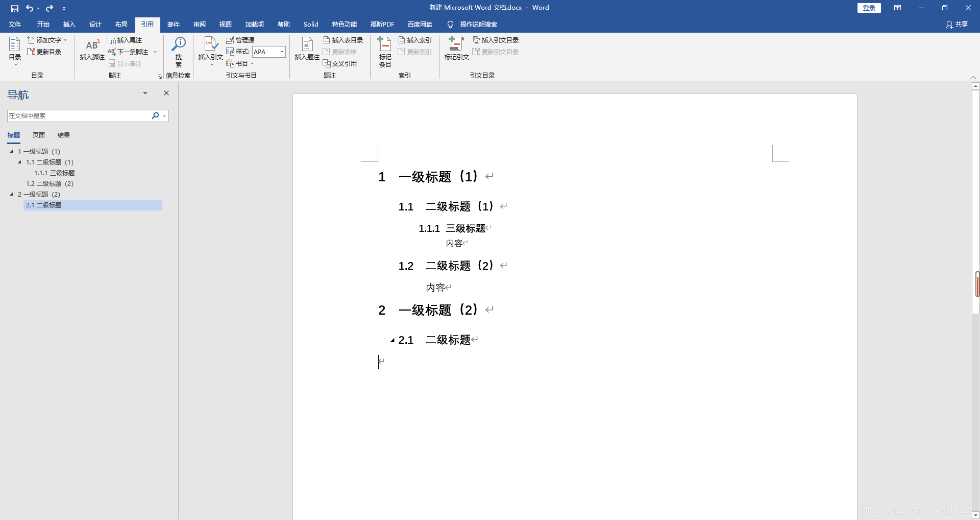The width and height of the screenshot is (980, 520).
Task: Click the Undo arrow icon
Action: coord(30,8)
